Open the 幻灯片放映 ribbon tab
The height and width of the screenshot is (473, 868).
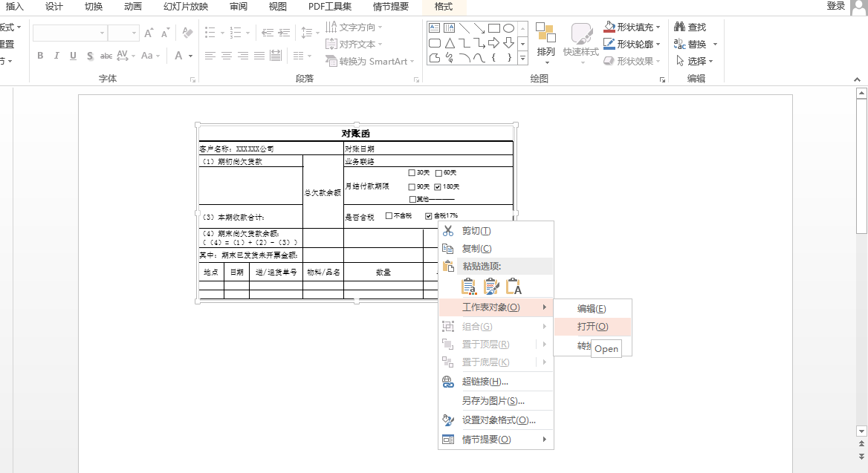tap(186, 7)
